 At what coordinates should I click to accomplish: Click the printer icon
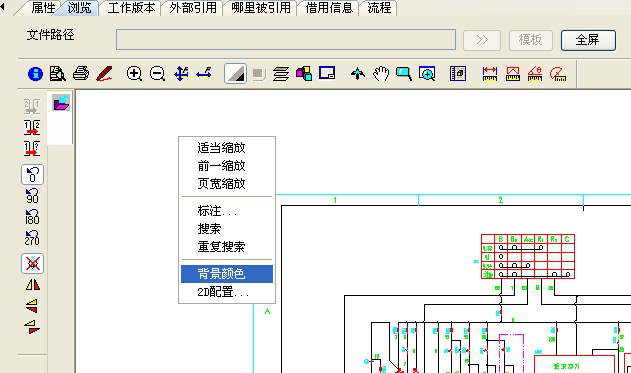pos(81,74)
